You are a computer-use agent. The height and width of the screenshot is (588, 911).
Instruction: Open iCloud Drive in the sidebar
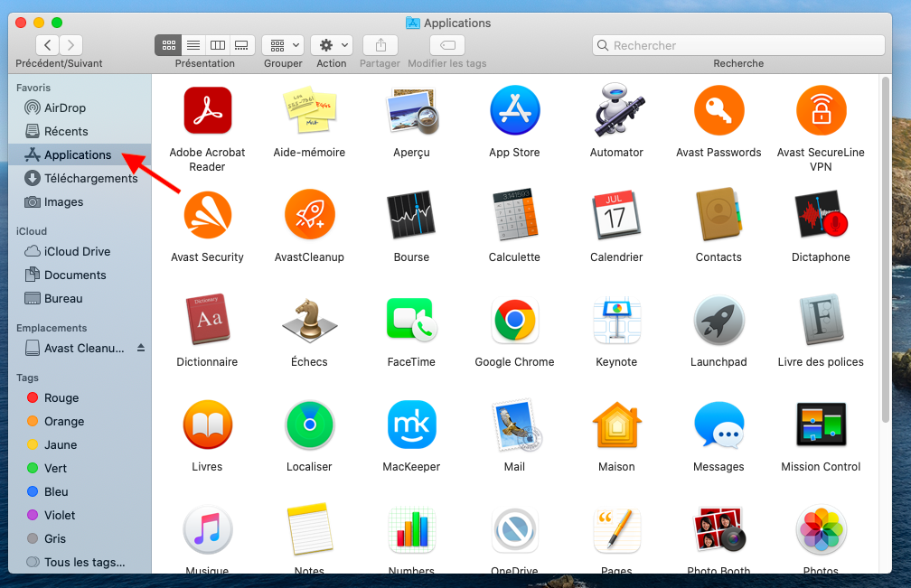[x=80, y=251]
